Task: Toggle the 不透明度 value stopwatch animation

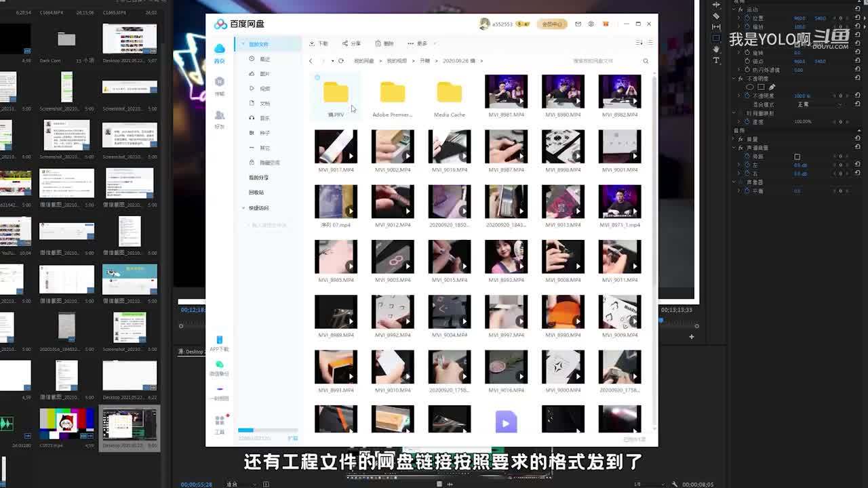Action: (x=747, y=96)
